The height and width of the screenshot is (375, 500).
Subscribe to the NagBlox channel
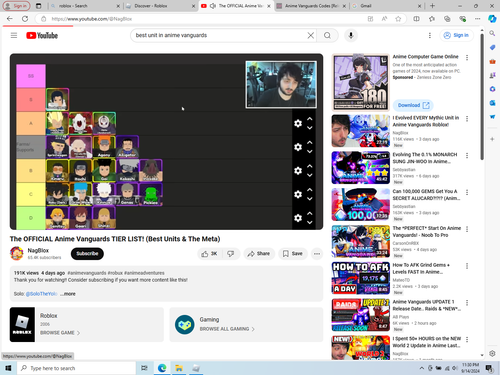click(x=87, y=254)
